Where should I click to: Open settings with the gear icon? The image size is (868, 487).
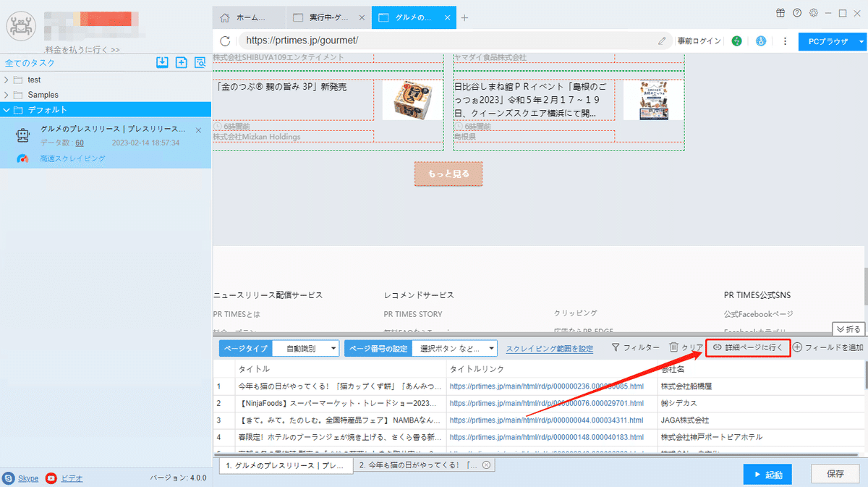814,13
